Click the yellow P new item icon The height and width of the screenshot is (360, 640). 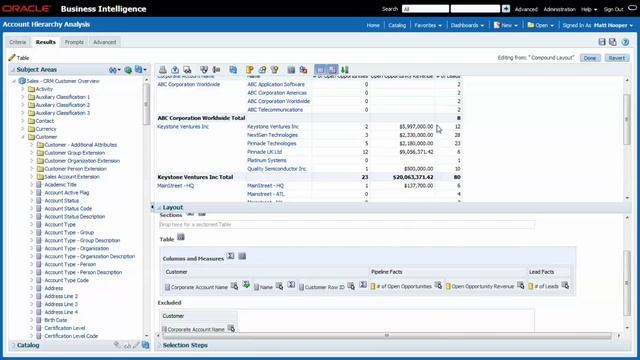click(250, 70)
